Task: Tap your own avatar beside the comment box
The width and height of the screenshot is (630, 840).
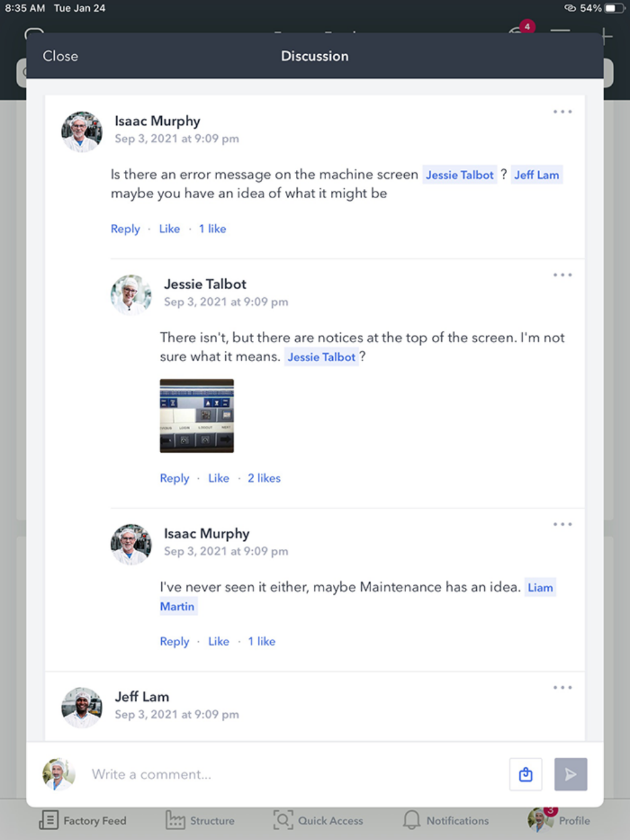Action: pyautogui.click(x=58, y=774)
